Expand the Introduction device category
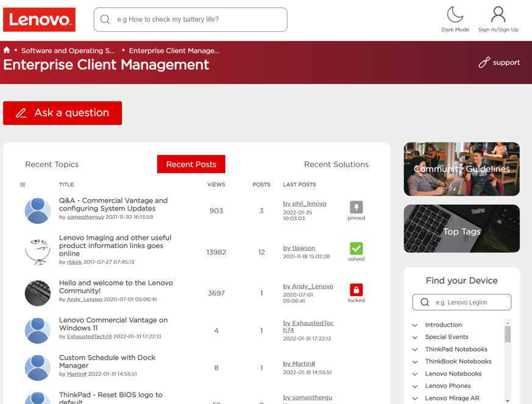The height and width of the screenshot is (404, 532). click(x=415, y=325)
